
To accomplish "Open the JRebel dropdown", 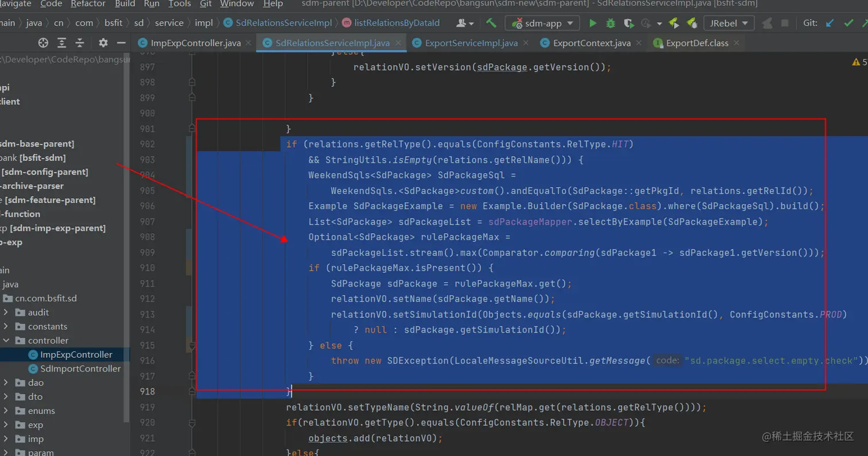I will (x=728, y=23).
